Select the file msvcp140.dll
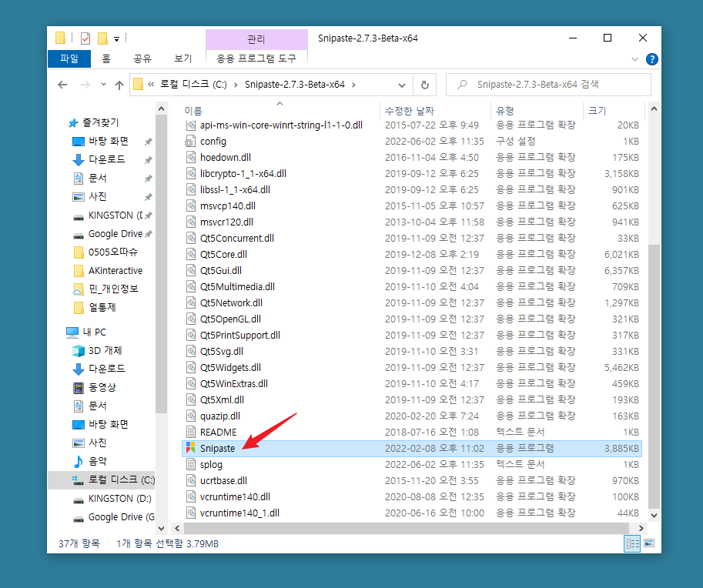Viewport: 703px width, 588px height. click(x=228, y=206)
